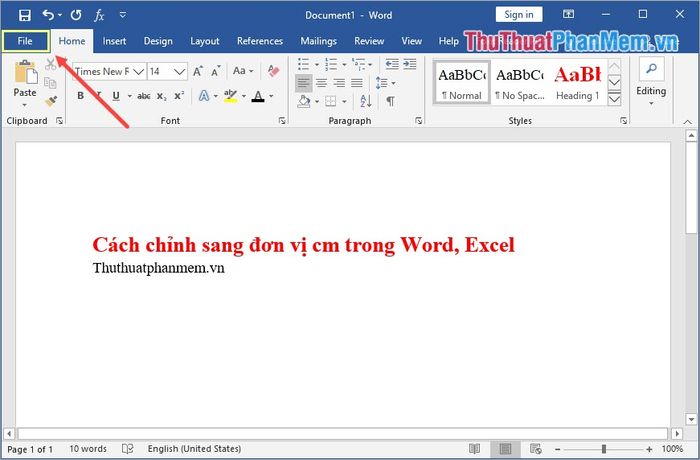This screenshot has width=700, height=460.
Task: Open Font dialog launcher
Action: (x=282, y=121)
